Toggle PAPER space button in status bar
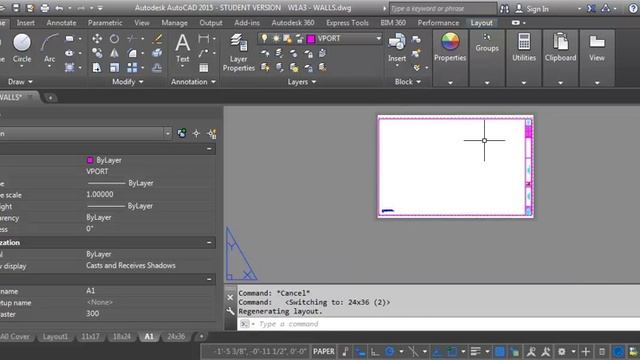 point(324,351)
